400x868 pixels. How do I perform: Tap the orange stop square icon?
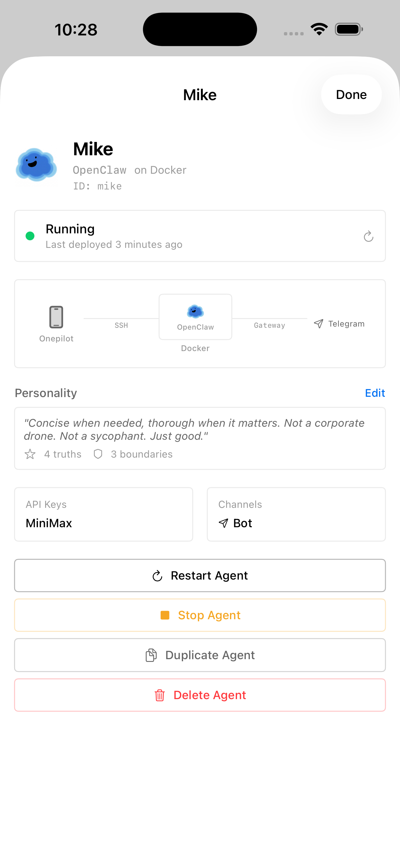[165, 615]
